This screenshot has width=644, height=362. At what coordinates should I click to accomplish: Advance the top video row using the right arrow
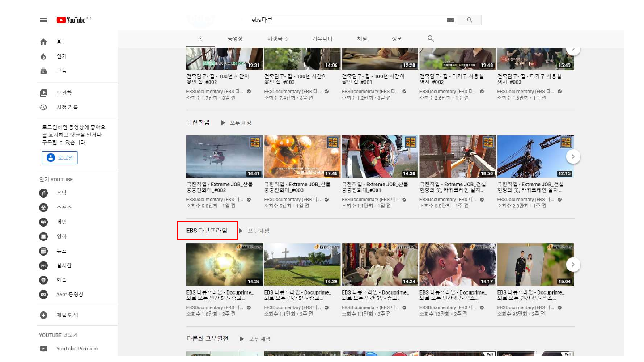(573, 49)
